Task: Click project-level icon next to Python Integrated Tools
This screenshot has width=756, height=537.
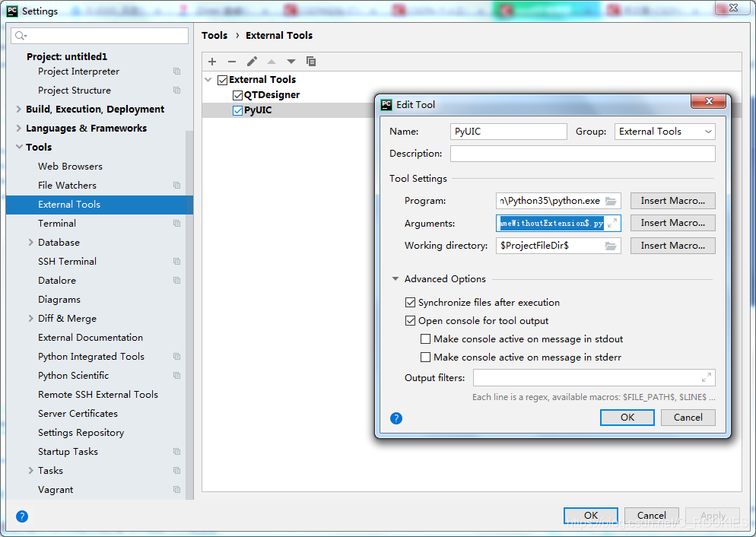Action: (x=177, y=356)
